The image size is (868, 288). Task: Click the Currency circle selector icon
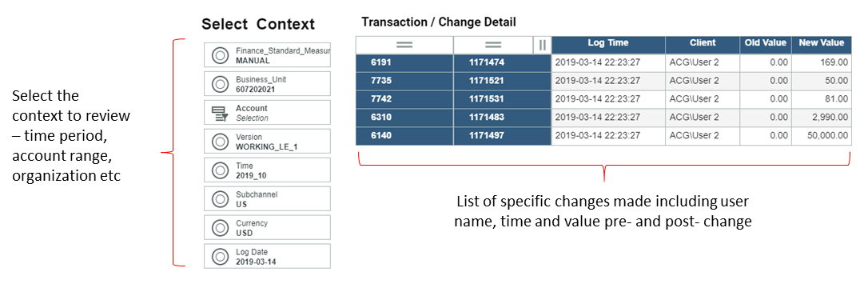point(220,228)
